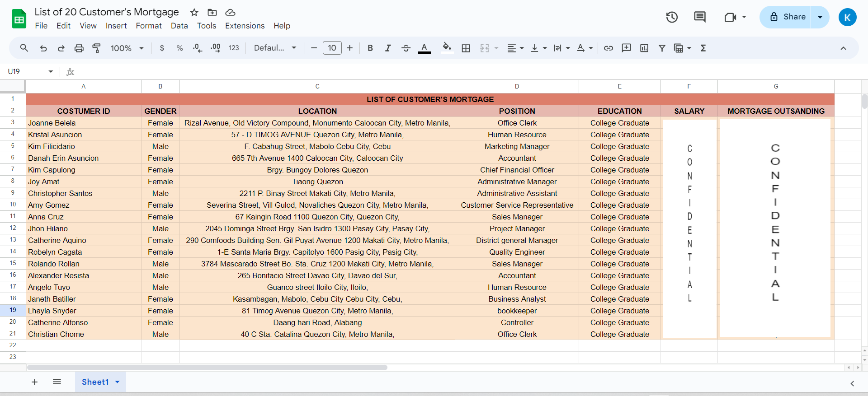
Task: Open the borders tool
Action: [x=466, y=48]
